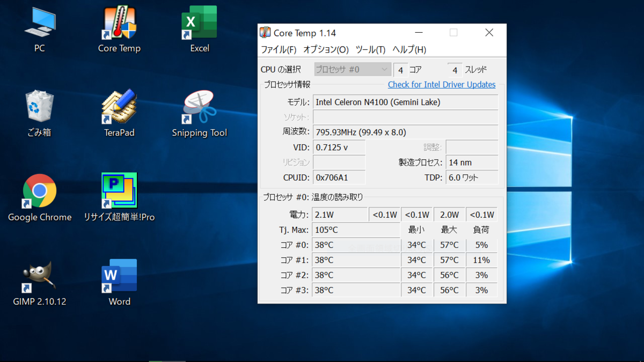
Task: Select the Core Temp desktop shortcut
Action: click(x=119, y=30)
